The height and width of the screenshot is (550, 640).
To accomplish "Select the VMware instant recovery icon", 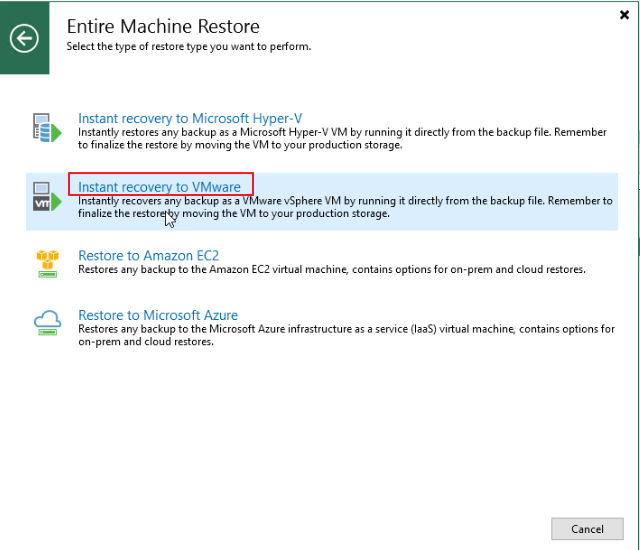I will (x=47, y=197).
